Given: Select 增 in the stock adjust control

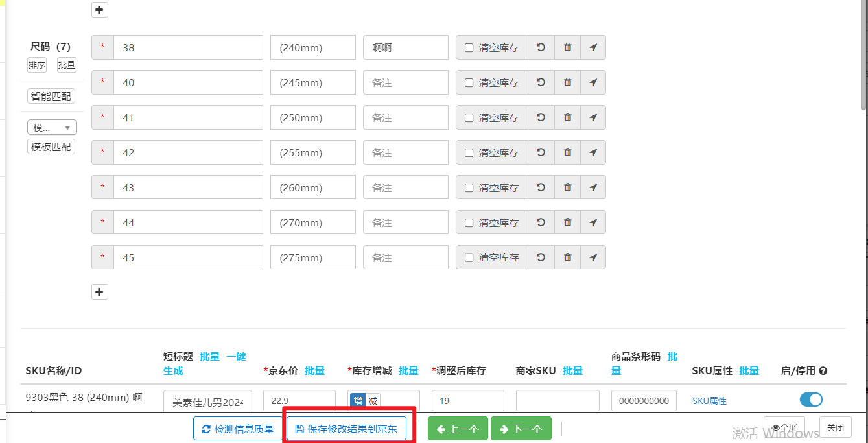Looking at the screenshot, I should tap(358, 401).
